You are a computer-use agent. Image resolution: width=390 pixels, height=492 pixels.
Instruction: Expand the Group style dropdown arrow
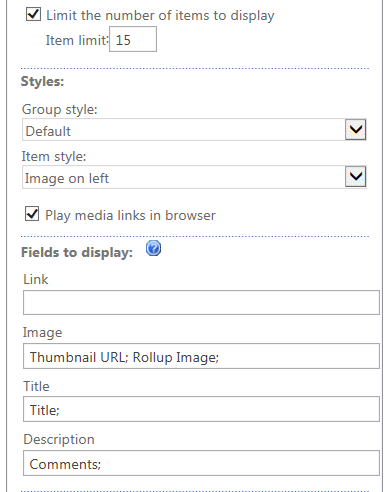[x=355, y=129]
